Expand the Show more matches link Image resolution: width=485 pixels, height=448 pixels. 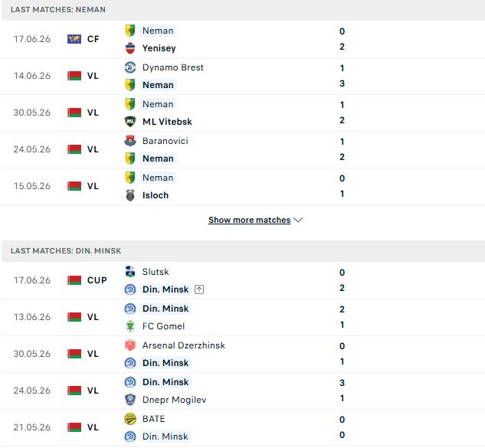tap(249, 220)
